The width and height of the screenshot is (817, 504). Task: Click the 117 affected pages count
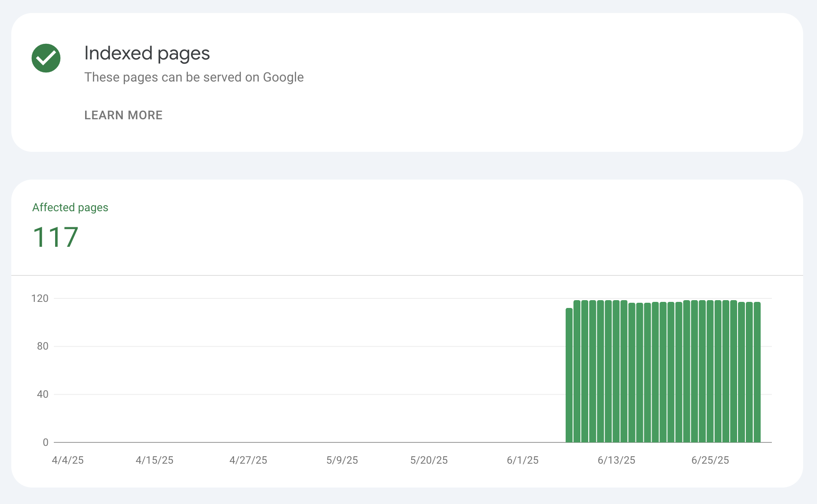click(56, 237)
